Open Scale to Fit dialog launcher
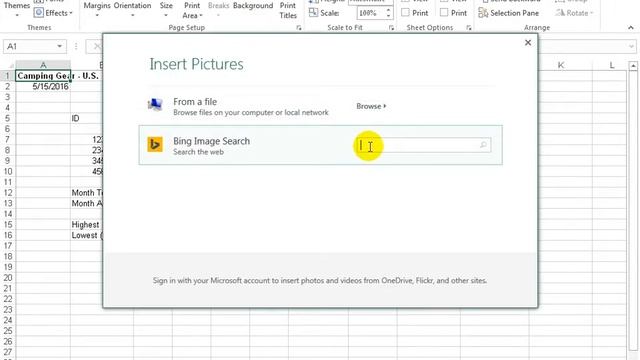The width and height of the screenshot is (640, 360). (x=391, y=28)
